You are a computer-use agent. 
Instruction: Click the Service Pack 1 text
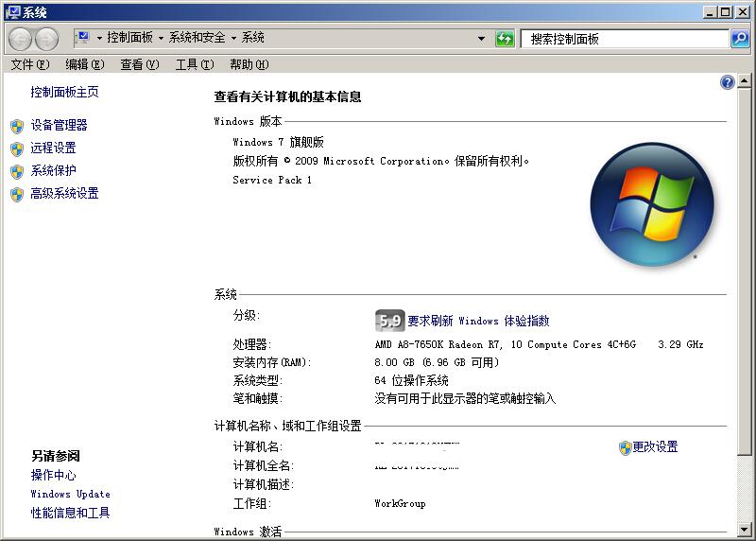click(x=272, y=180)
